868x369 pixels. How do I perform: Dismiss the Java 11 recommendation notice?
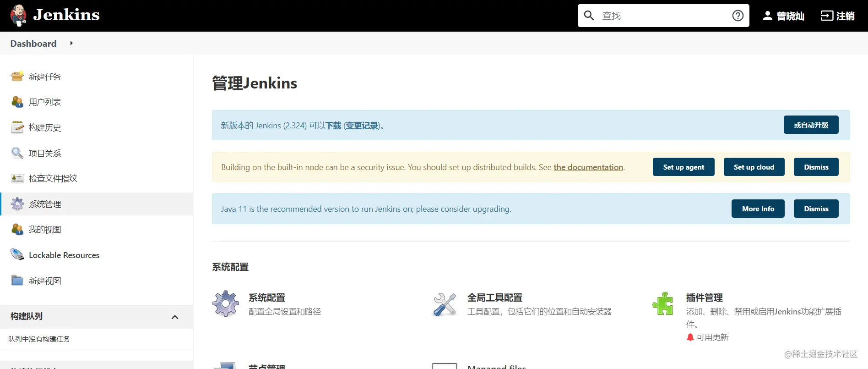pyautogui.click(x=816, y=209)
